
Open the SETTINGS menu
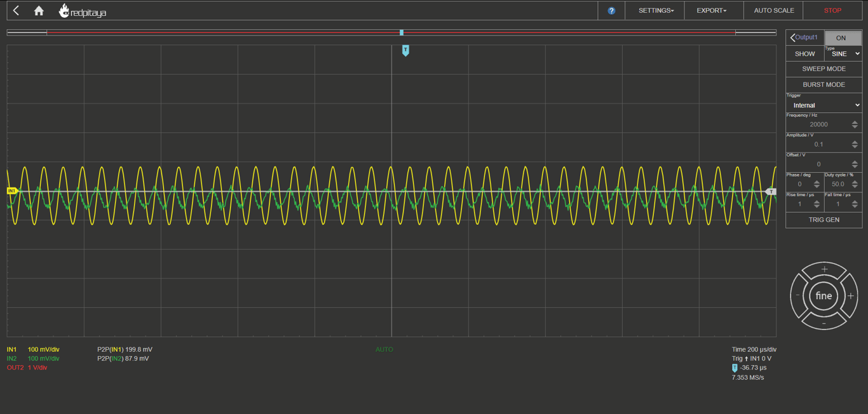tap(656, 11)
